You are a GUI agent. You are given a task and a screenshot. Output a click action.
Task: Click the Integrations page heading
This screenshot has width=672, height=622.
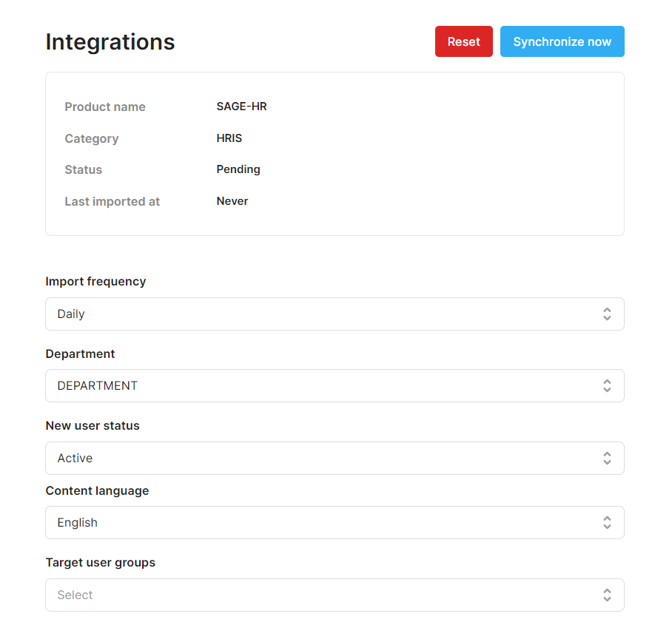110,41
